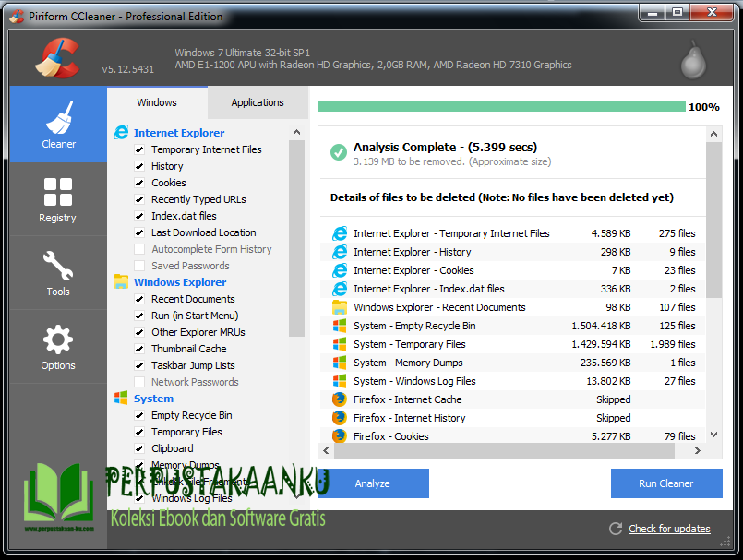This screenshot has height=560, width=743.
Task: Uncheck the Internet Explorer Cookies checkbox
Action: [139, 183]
